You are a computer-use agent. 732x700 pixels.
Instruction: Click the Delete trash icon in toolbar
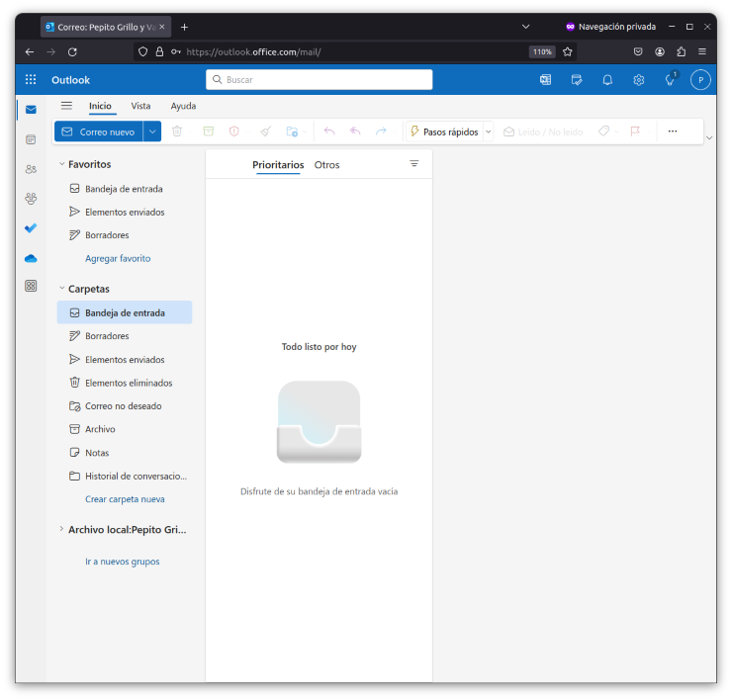tap(177, 131)
